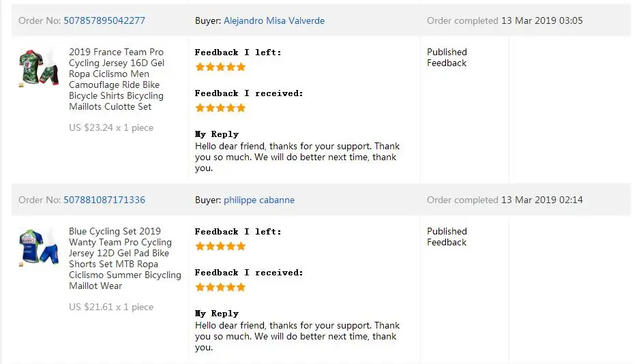Click the 13 Mar 2019 02:14 completion date
Image resolution: width=641 pixels, height=364 pixels.
[x=542, y=200]
